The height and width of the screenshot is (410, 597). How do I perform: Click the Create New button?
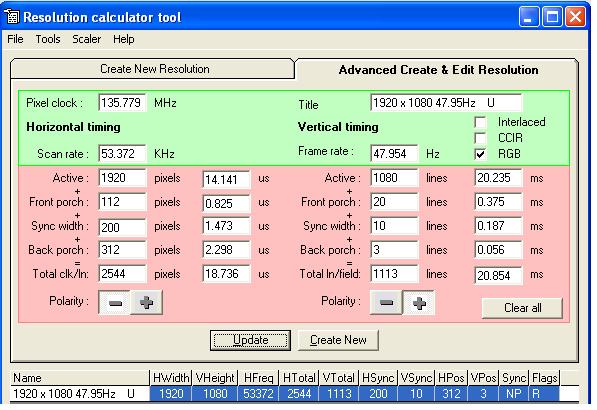(338, 340)
